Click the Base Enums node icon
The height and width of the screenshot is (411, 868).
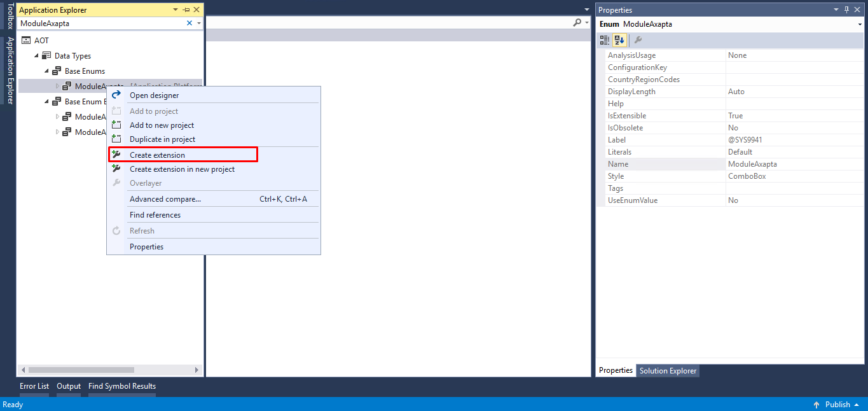pyautogui.click(x=57, y=71)
